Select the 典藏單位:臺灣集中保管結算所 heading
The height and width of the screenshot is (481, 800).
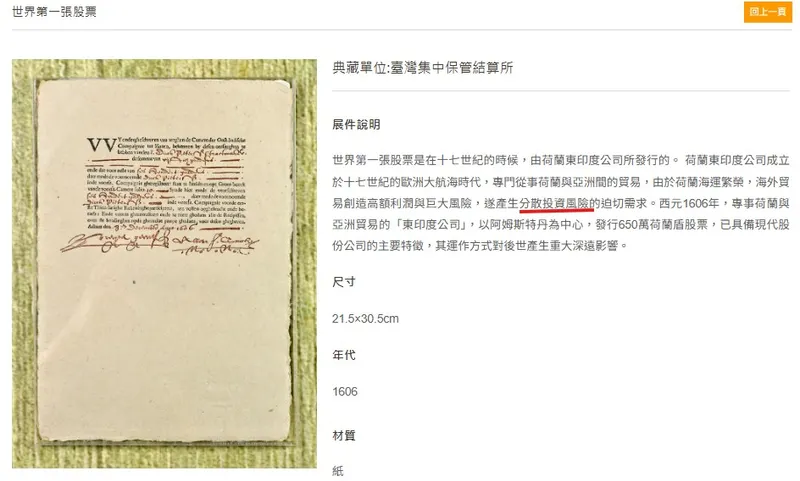(x=422, y=68)
